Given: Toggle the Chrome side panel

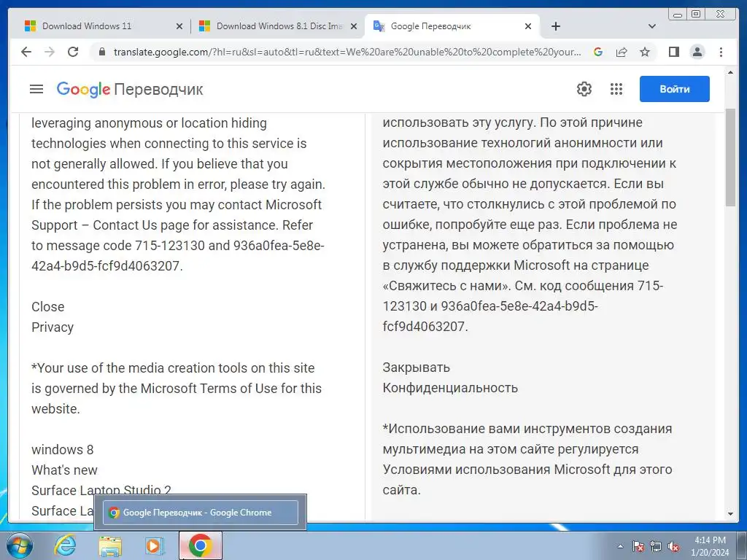Looking at the screenshot, I should tap(673, 52).
